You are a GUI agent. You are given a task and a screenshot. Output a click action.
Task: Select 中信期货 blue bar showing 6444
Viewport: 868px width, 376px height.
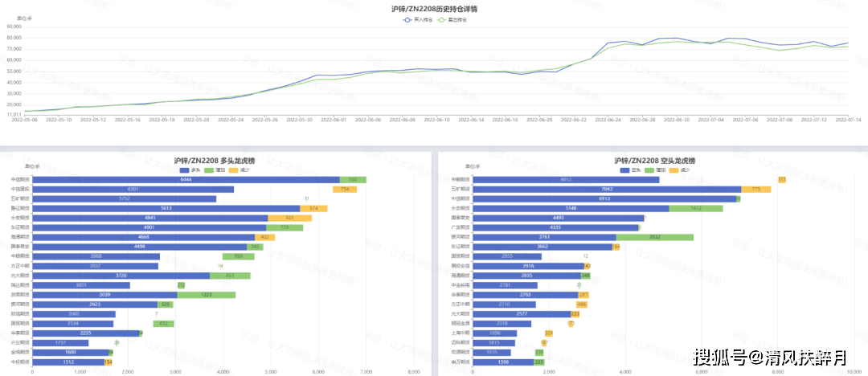tap(186, 180)
